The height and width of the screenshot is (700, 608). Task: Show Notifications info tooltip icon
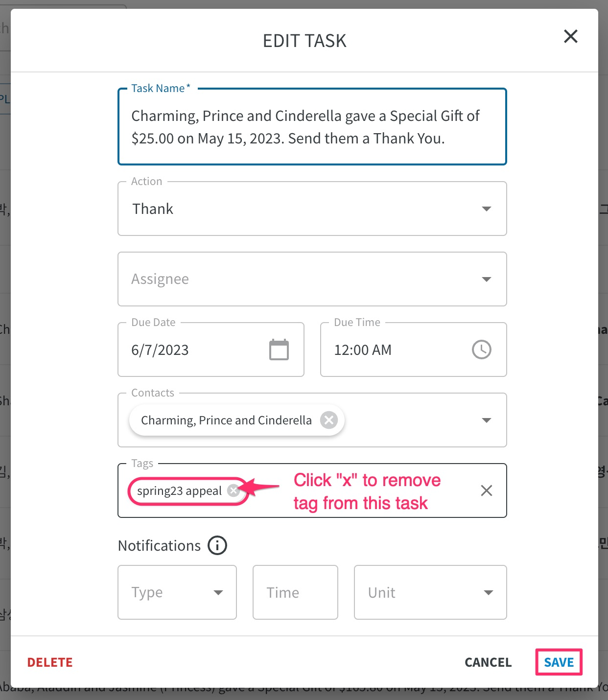(217, 545)
